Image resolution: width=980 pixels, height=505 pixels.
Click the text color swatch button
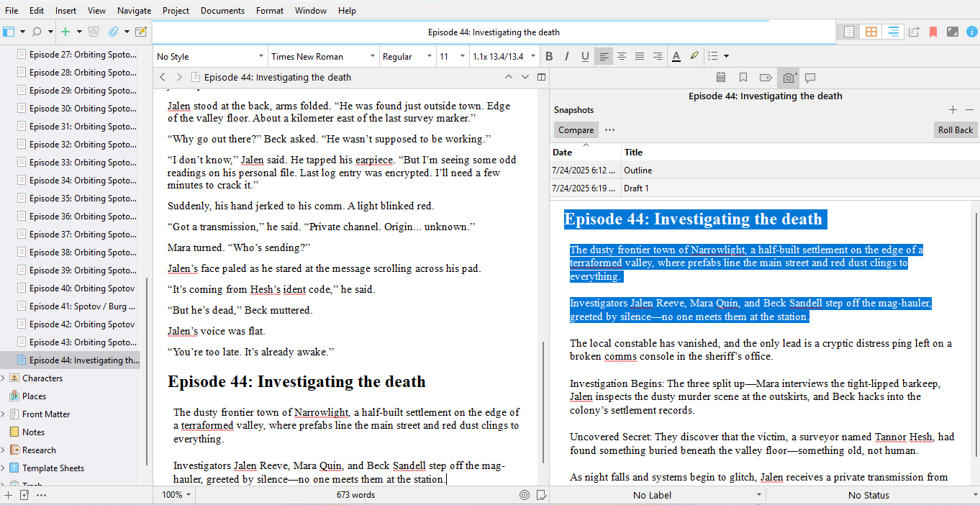pos(676,56)
